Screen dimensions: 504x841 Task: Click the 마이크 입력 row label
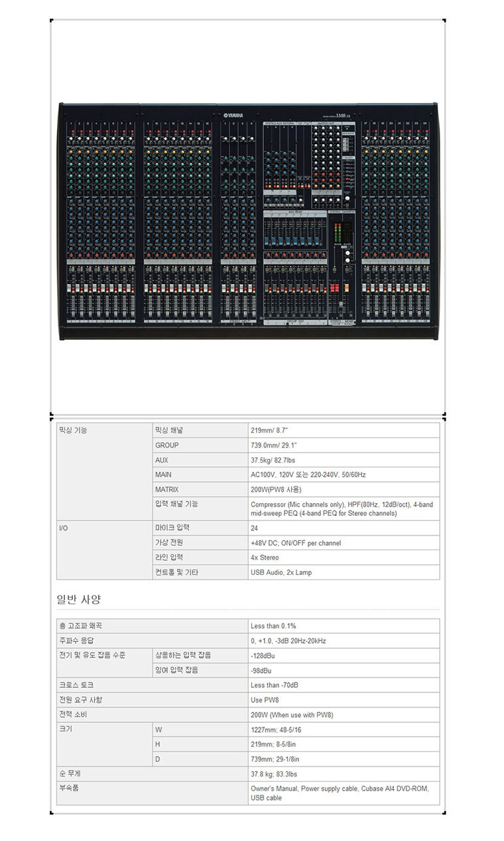(x=200, y=528)
